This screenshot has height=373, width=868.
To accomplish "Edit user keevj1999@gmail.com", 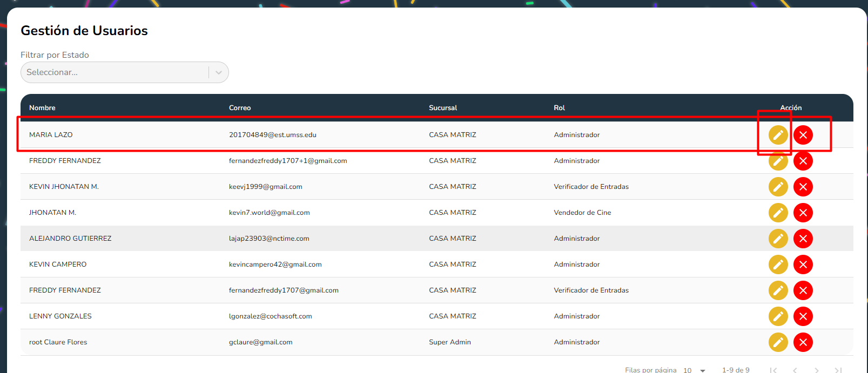I will [778, 187].
